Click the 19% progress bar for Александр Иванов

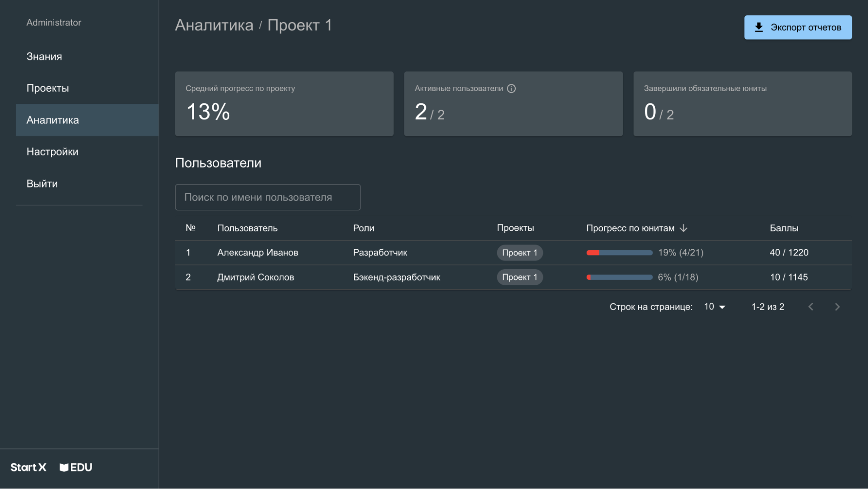(619, 253)
